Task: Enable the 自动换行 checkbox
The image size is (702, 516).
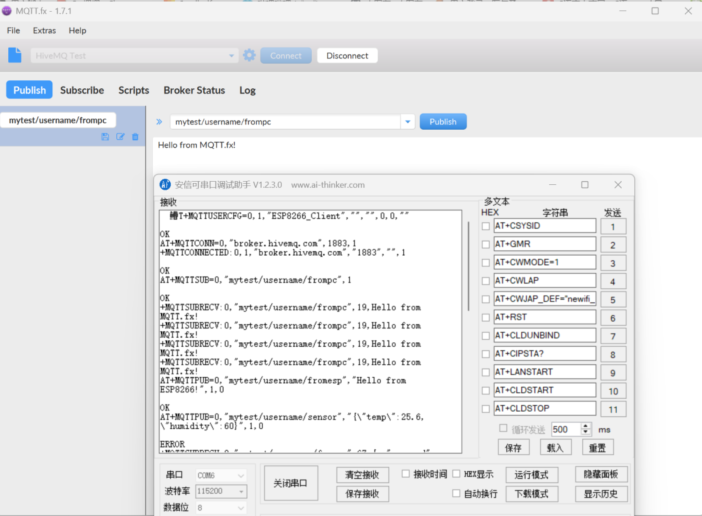Action: pyautogui.click(x=456, y=493)
